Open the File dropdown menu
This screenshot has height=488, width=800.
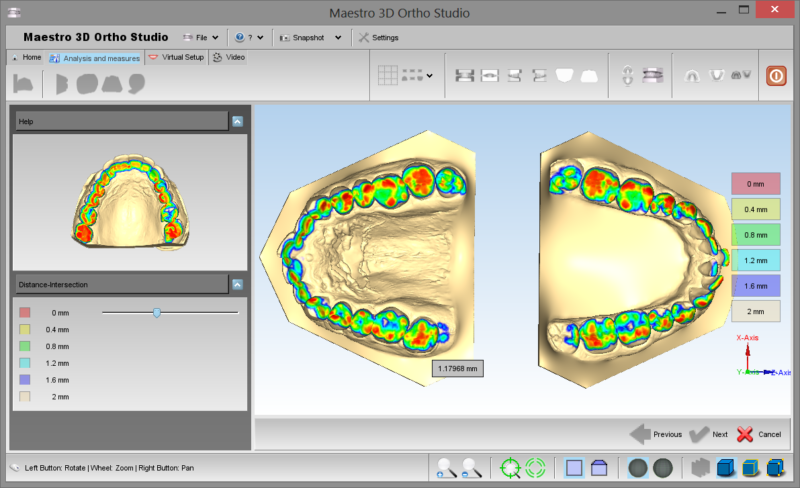pyautogui.click(x=201, y=37)
